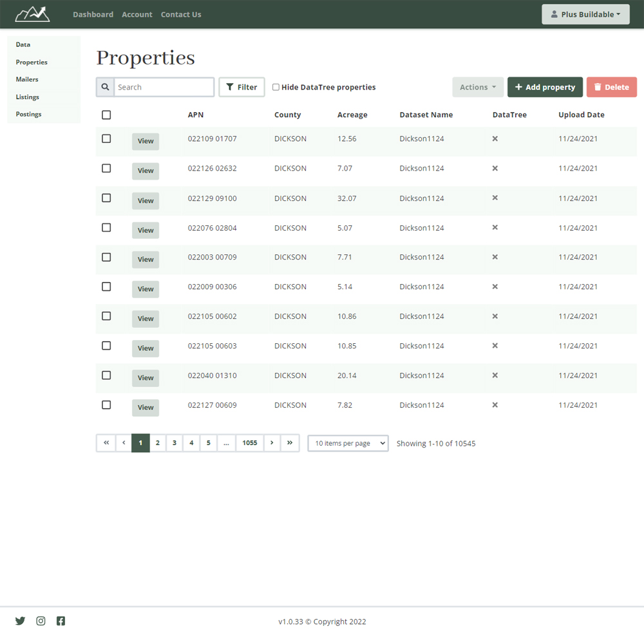Go to the last page arrow
This screenshot has height=644, width=644.
click(x=290, y=443)
